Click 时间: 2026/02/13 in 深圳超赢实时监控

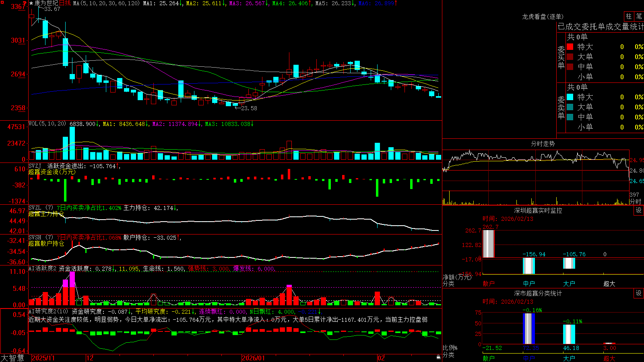click(x=508, y=219)
